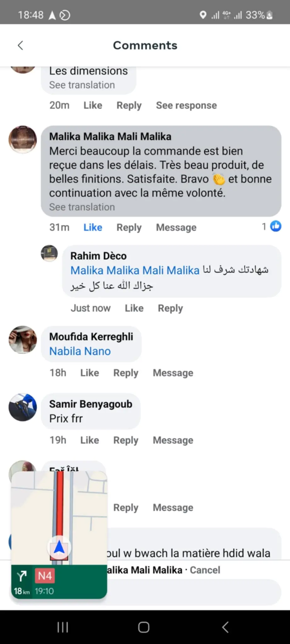Open Rahim Dèco's profile avatar
The width and height of the screenshot is (290, 644).
[x=49, y=253]
